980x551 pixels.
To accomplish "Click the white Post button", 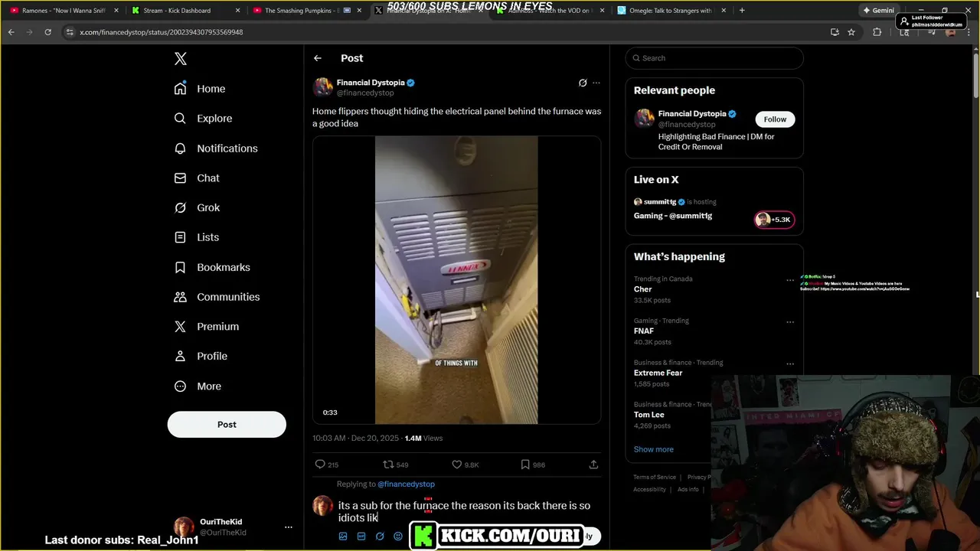I will tap(227, 425).
